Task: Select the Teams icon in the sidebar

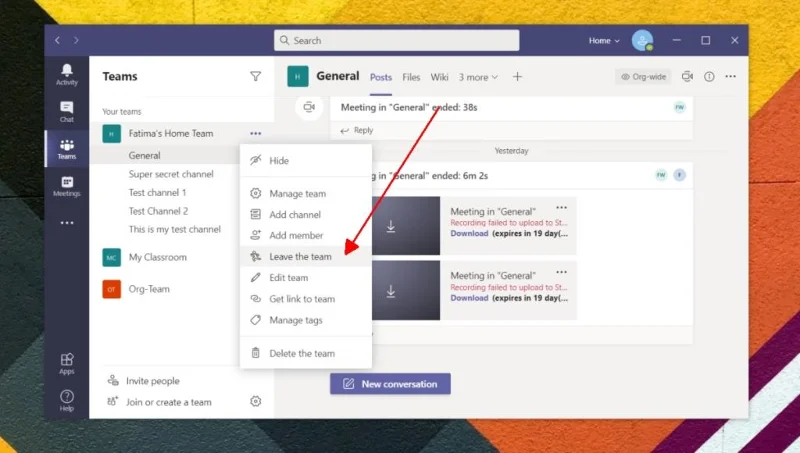Action: pyautogui.click(x=67, y=149)
